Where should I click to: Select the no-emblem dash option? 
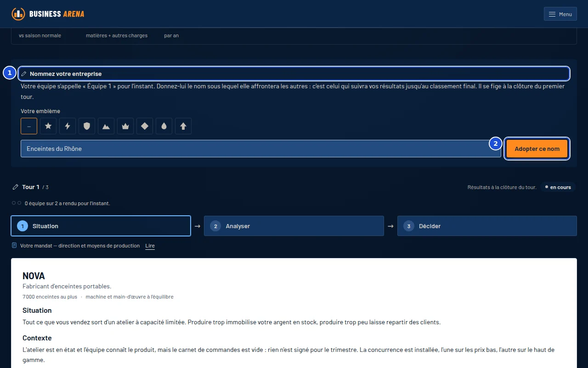coord(29,126)
